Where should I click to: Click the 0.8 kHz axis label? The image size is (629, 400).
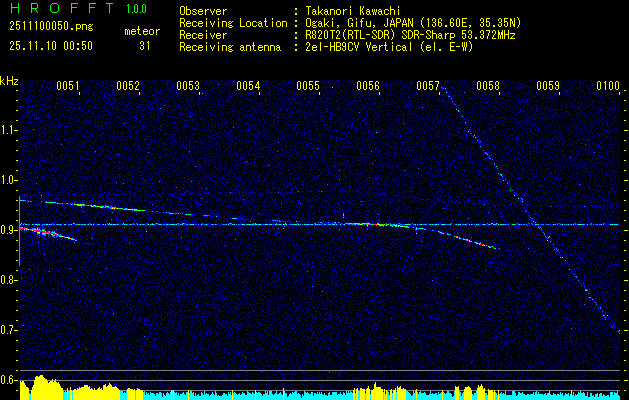click(8, 280)
